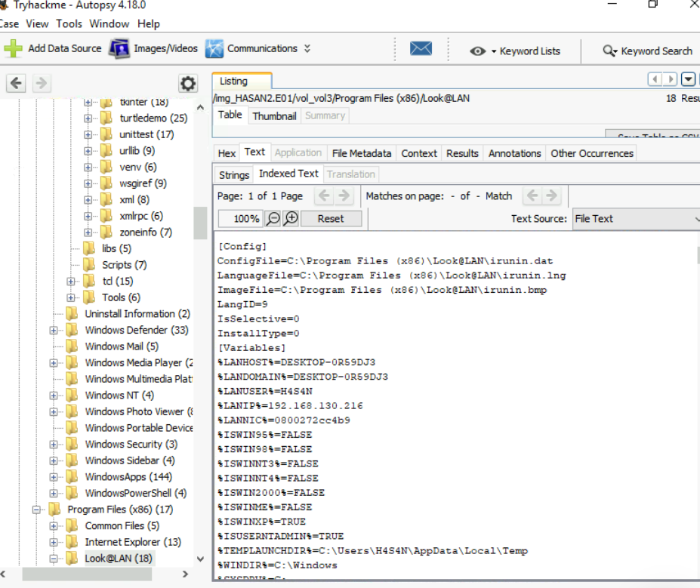The height and width of the screenshot is (588, 700).
Task: Click the scroll tabs right arrow in Listing
Action: (670, 79)
